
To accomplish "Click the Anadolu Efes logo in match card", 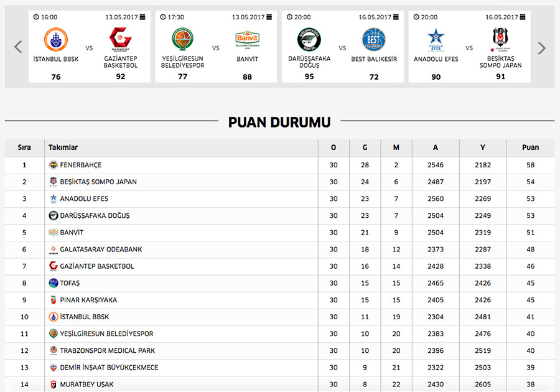I will 436,40.
